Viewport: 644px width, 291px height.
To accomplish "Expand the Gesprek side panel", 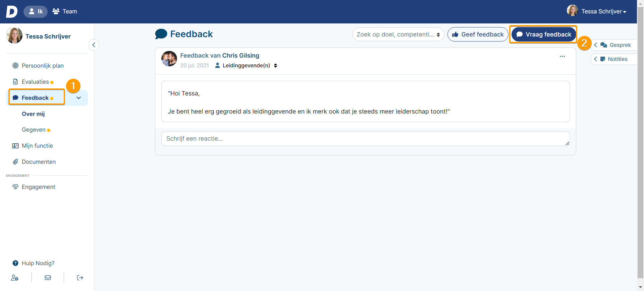I will pos(614,45).
